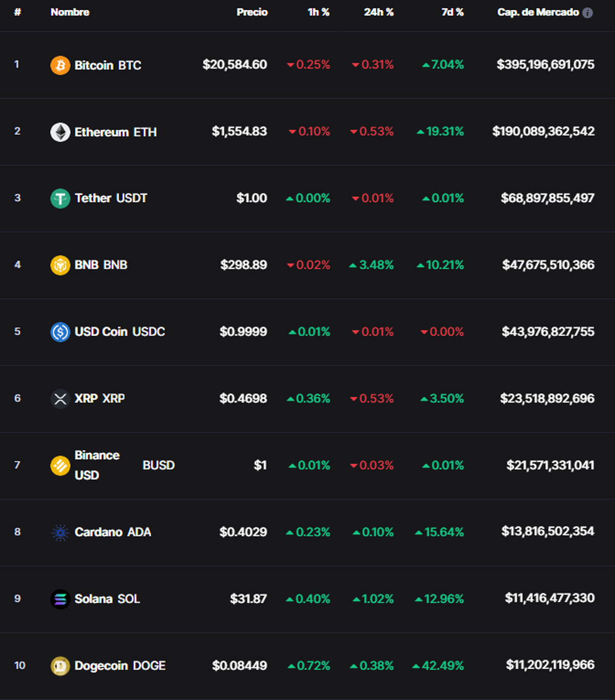Viewport: 615px width, 700px height.
Task: Sort by the 1h % column header
Action: point(318,12)
